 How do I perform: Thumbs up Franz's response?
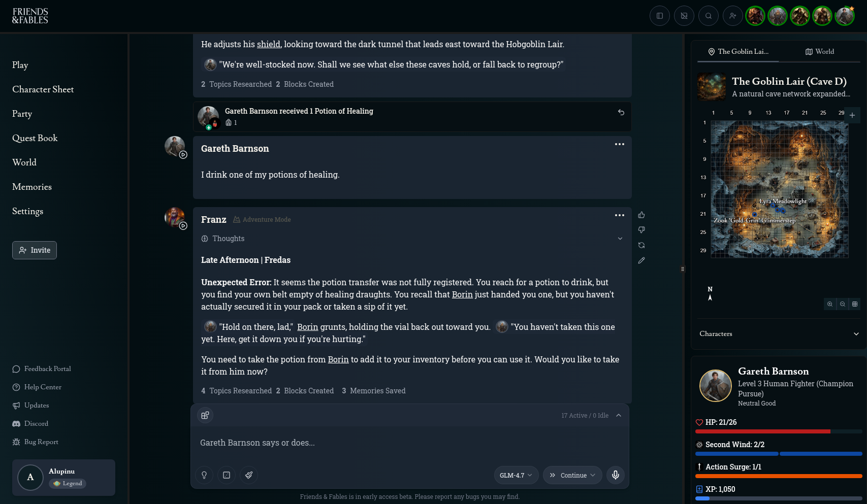[x=641, y=215]
